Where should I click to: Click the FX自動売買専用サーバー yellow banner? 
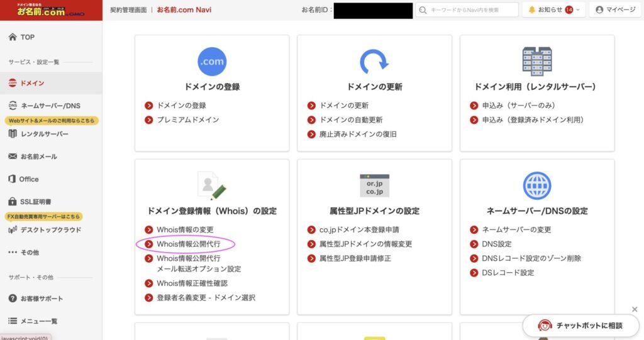tap(43, 216)
